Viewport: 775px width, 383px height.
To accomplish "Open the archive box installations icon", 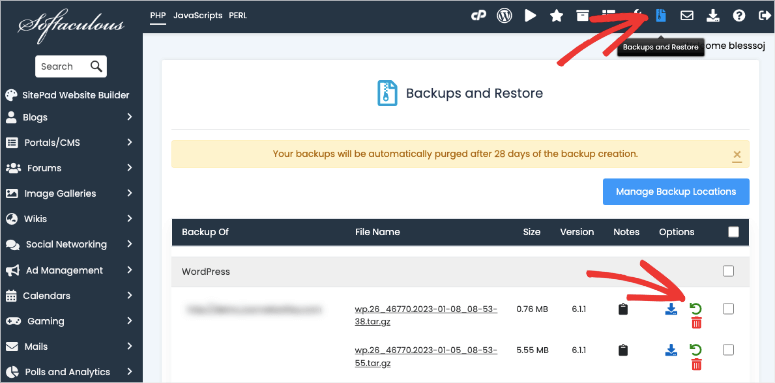I will tap(583, 16).
